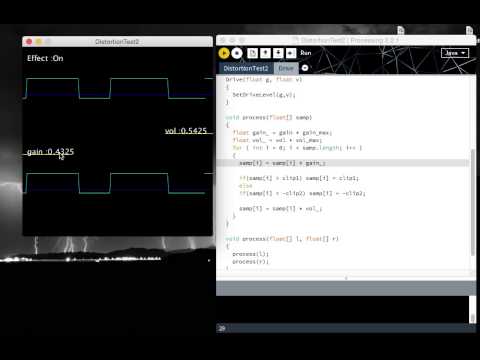Save the sketch with the down-arrow icon

click(x=278, y=53)
